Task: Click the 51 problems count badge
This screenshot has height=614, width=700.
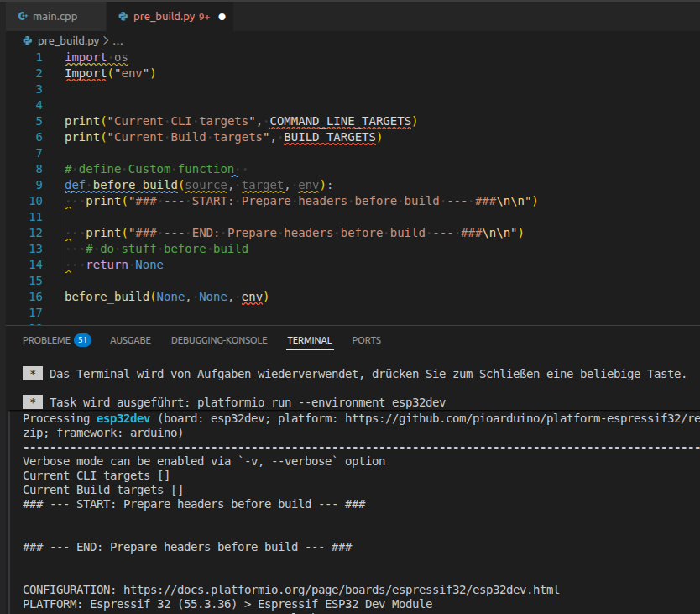Action: pos(82,340)
